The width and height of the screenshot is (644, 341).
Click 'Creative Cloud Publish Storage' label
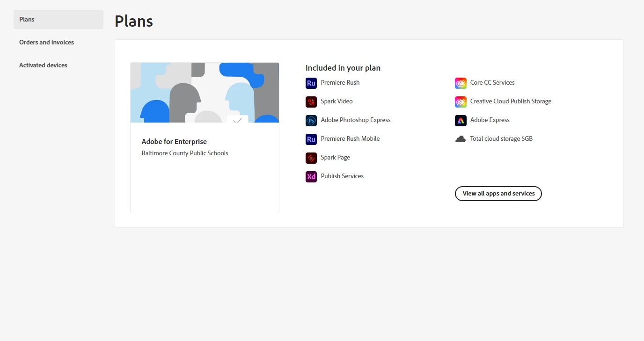click(511, 101)
